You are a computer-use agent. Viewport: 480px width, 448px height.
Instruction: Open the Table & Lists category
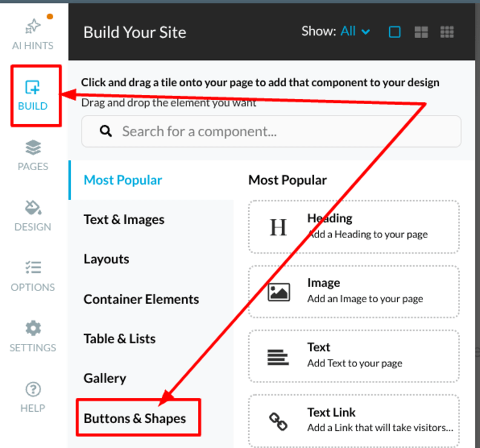[x=119, y=338]
